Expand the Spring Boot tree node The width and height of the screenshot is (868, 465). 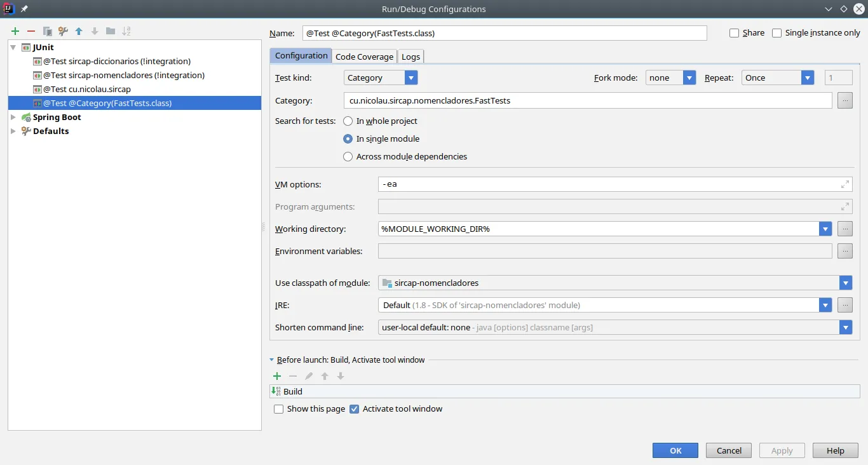coord(14,117)
